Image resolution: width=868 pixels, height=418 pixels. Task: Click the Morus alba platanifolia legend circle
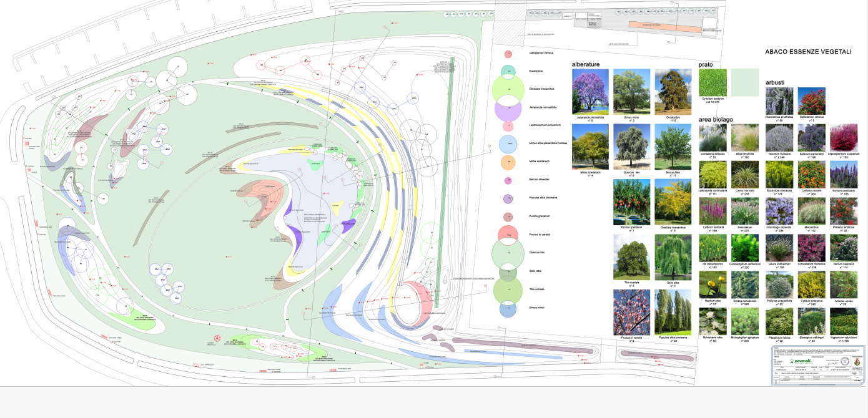click(x=508, y=144)
